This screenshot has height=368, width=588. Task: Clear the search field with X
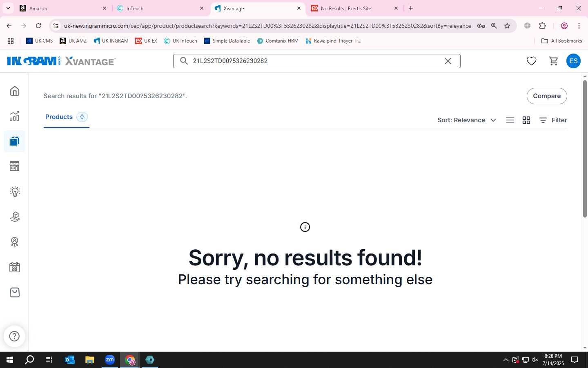[x=448, y=61]
